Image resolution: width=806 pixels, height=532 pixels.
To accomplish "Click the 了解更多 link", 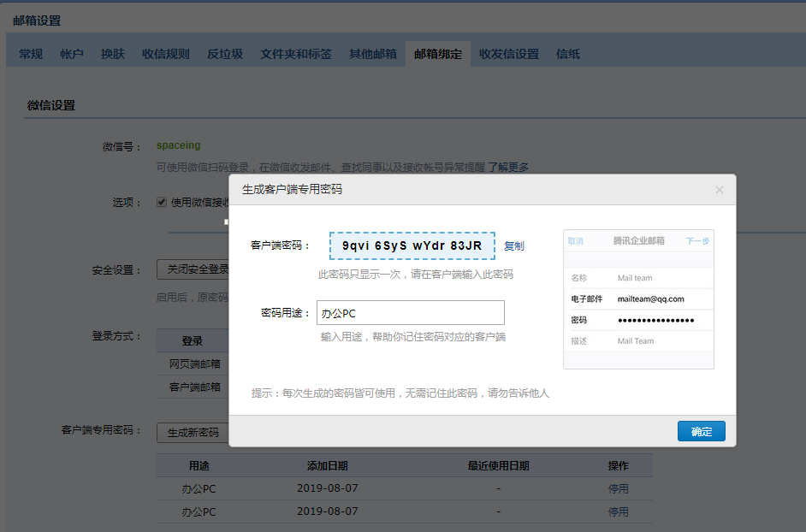I will [508, 168].
